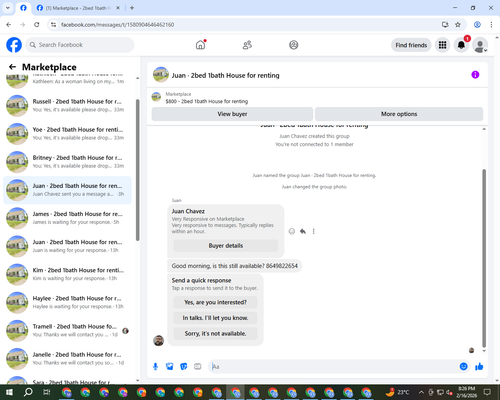The image size is (500, 400).
Task: Click sender avatar beside quick responses
Action: click(158, 341)
